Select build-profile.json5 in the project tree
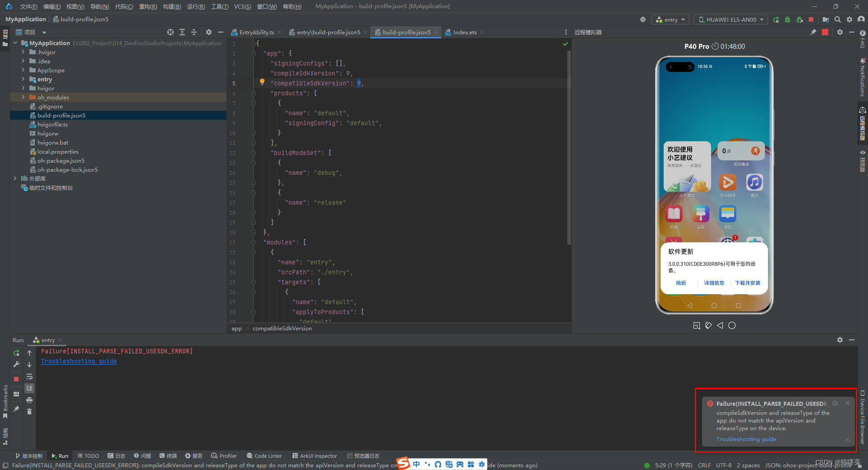Image resolution: width=868 pixels, height=470 pixels. 61,115
